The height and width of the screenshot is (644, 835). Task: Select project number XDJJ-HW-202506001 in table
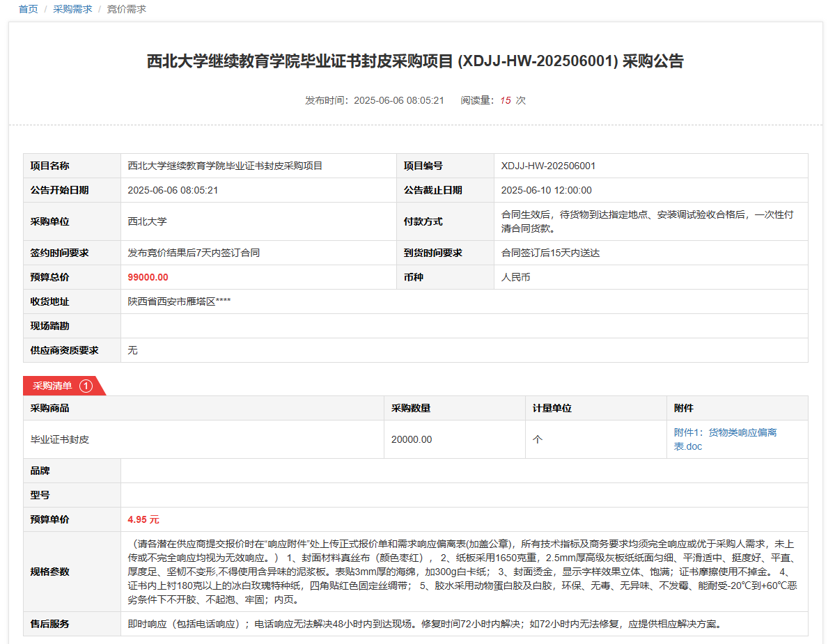548,166
